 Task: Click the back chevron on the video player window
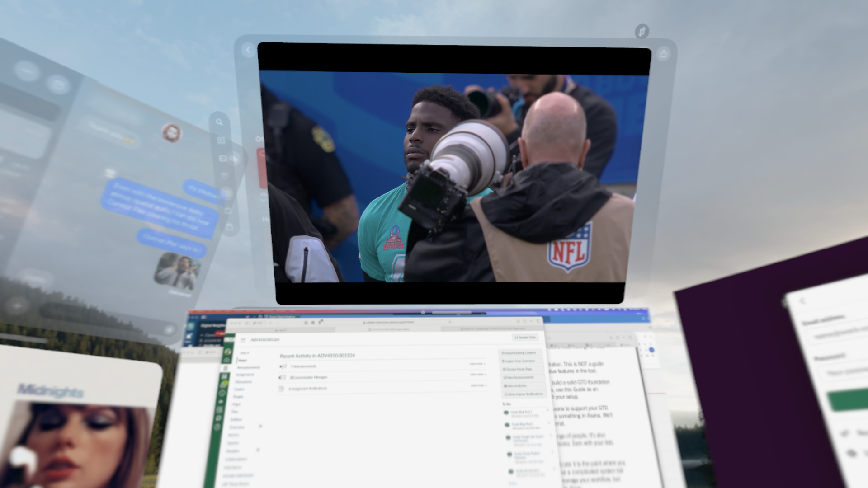pyautogui.click(x=248, y=50)
